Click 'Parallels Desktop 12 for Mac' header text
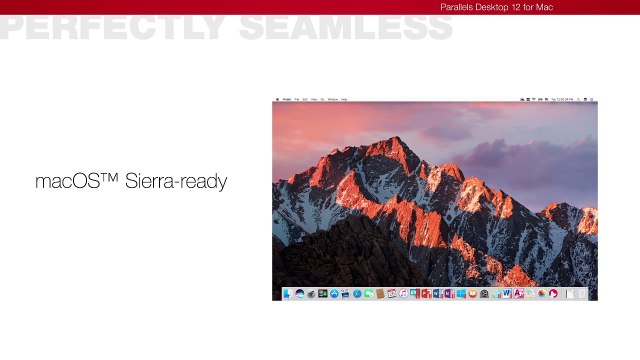Image resolution: width=640 pixels, height=360 pixels. (497, 7)
